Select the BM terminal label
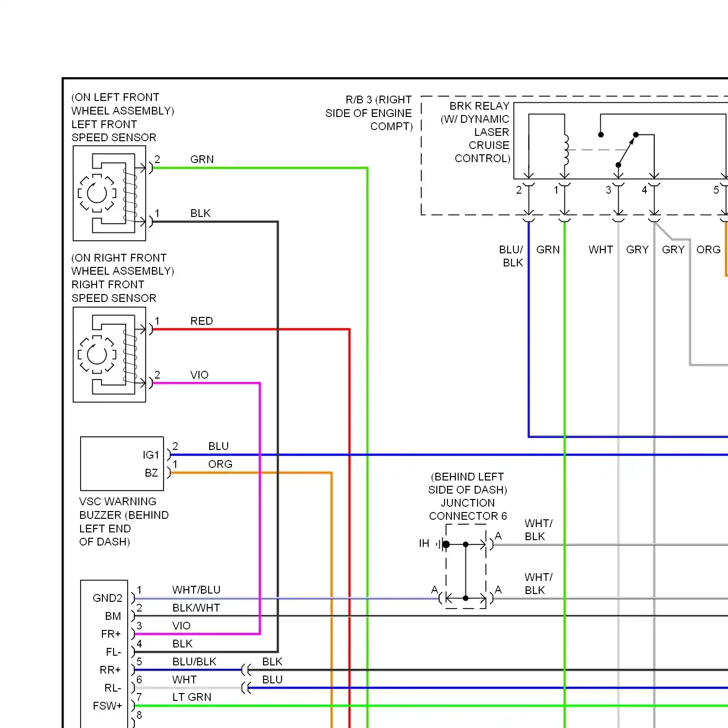This screenshot has width=728, height=728. point(113,616)
